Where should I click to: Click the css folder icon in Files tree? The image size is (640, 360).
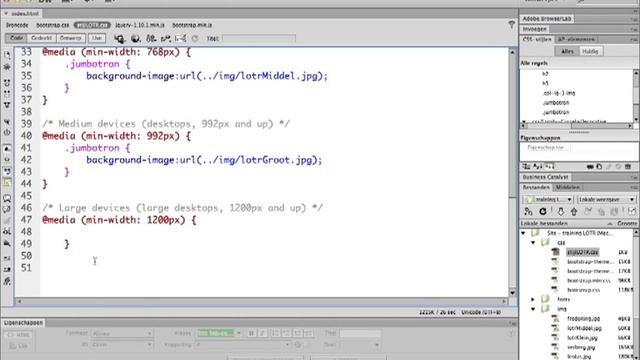click(545, 242)
